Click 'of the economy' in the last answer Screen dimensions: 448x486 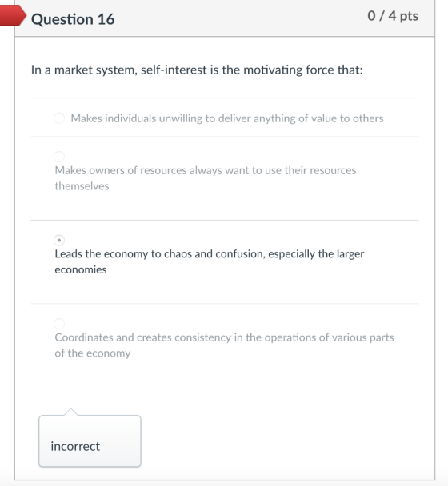point(93,353)
